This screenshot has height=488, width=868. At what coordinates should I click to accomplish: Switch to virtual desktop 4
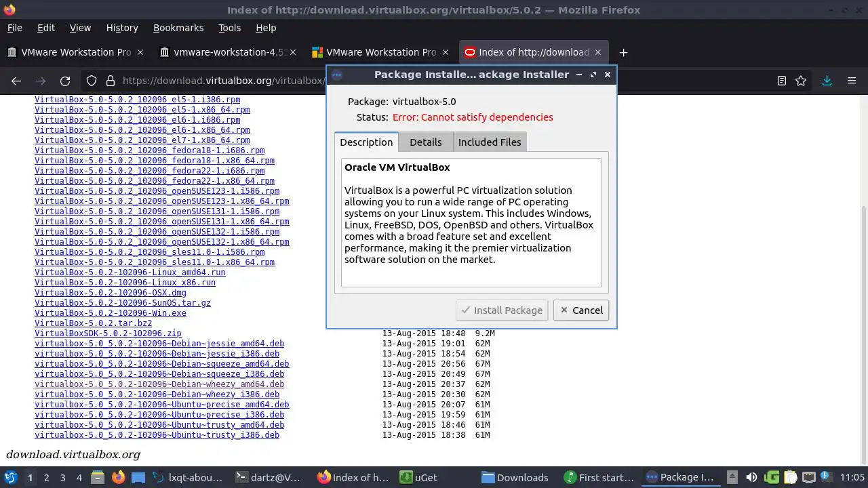click(79, 478)
